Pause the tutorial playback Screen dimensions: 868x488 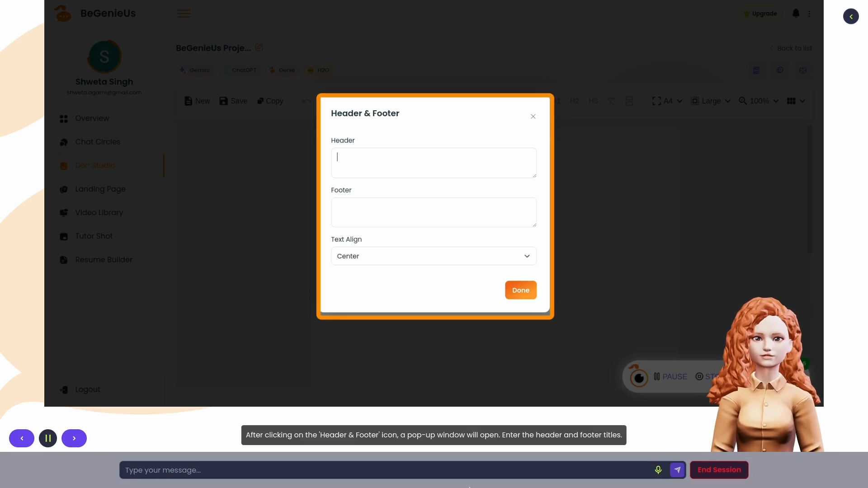point(48,438)
